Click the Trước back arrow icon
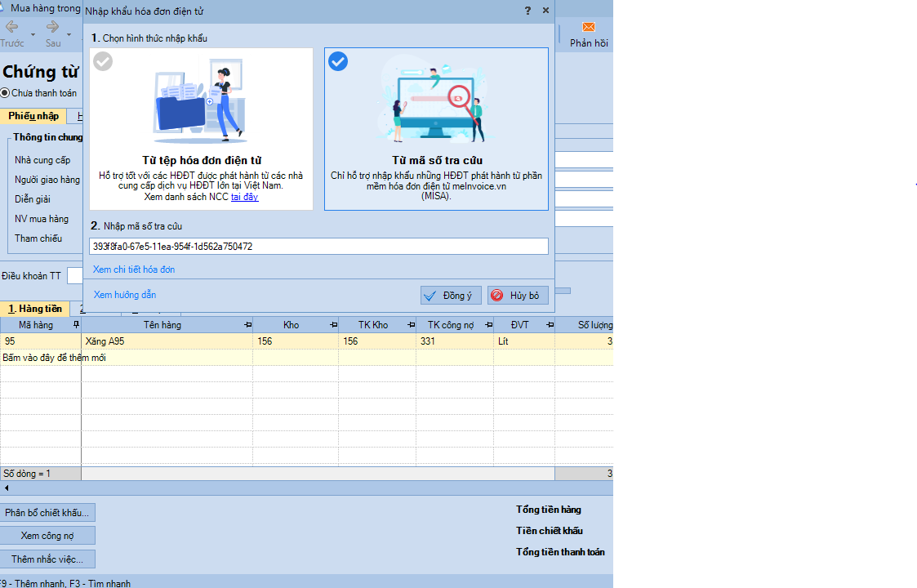The image size is (917, 588). click(11, 27)
